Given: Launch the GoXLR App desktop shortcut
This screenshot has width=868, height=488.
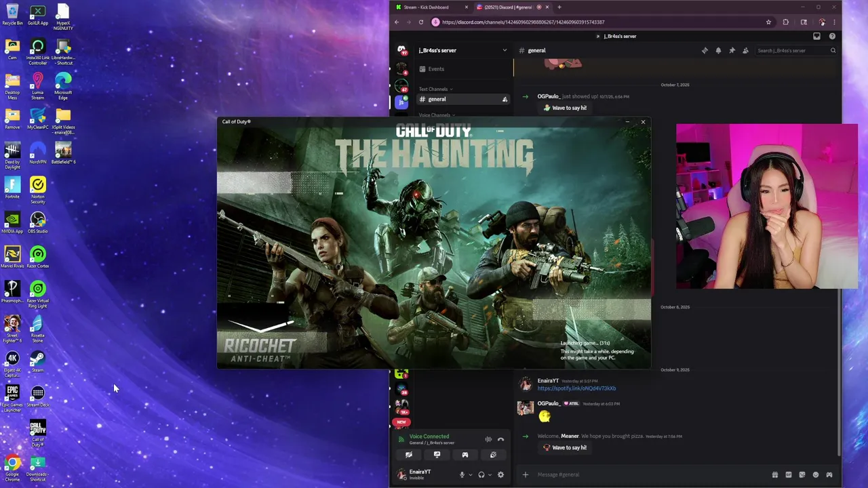Looking at the screenshot, I should (x=38, y=15).
